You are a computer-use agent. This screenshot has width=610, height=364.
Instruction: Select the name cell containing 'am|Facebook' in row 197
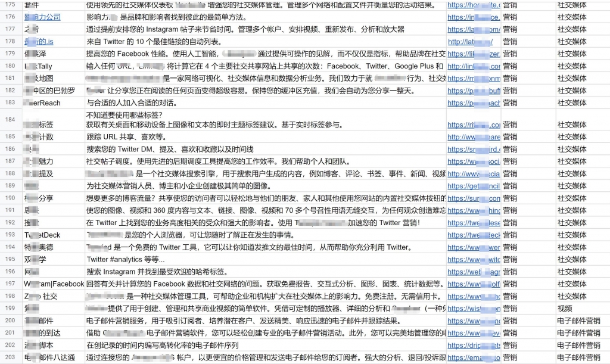pos(54,284)
